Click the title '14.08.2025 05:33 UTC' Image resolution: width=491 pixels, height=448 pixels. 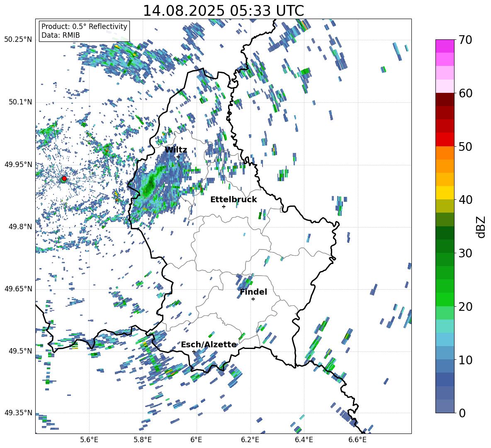coord(223,11)
